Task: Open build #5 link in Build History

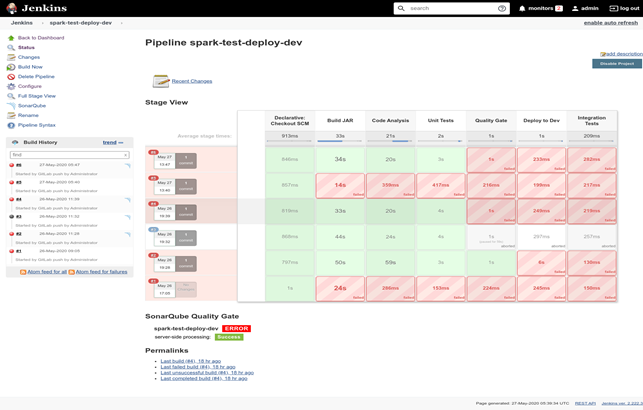Action: coord(19,182)
